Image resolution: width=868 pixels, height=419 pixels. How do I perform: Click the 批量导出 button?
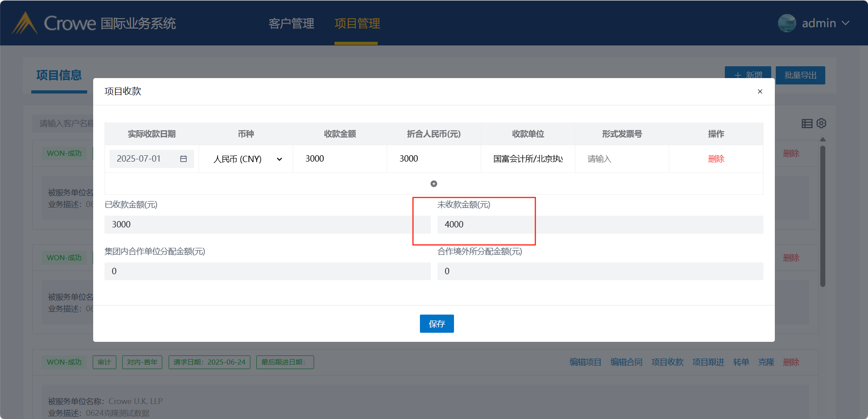click(x=800, y=75)
